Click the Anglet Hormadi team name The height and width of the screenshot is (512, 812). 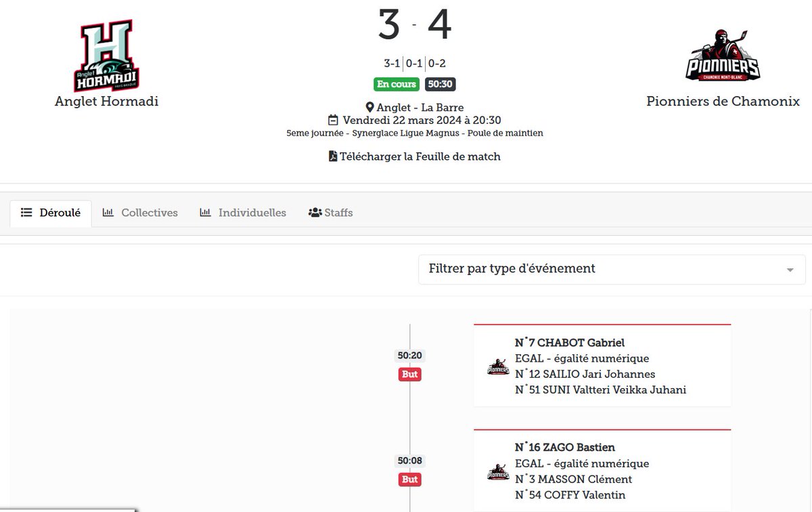pyautogui.click(x=106, y=102)
